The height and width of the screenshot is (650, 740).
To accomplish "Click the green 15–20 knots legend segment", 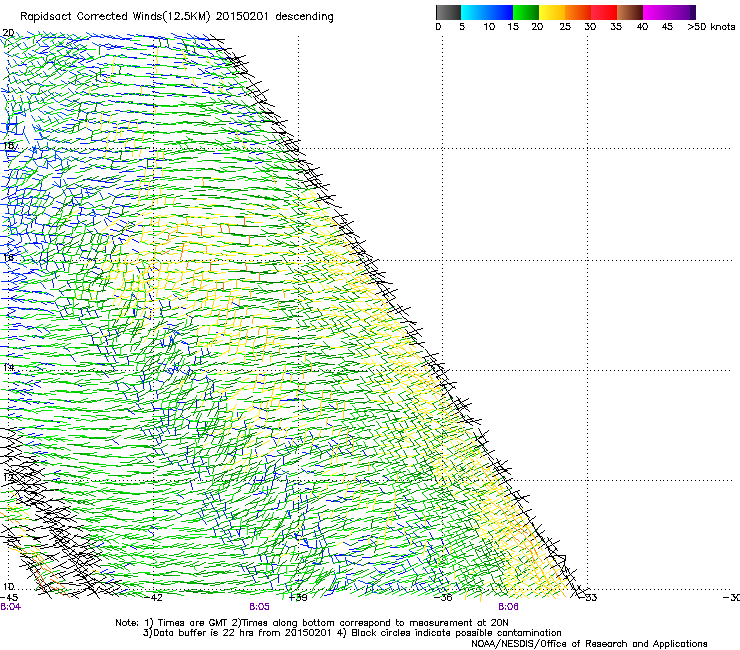I will point(526,12).
